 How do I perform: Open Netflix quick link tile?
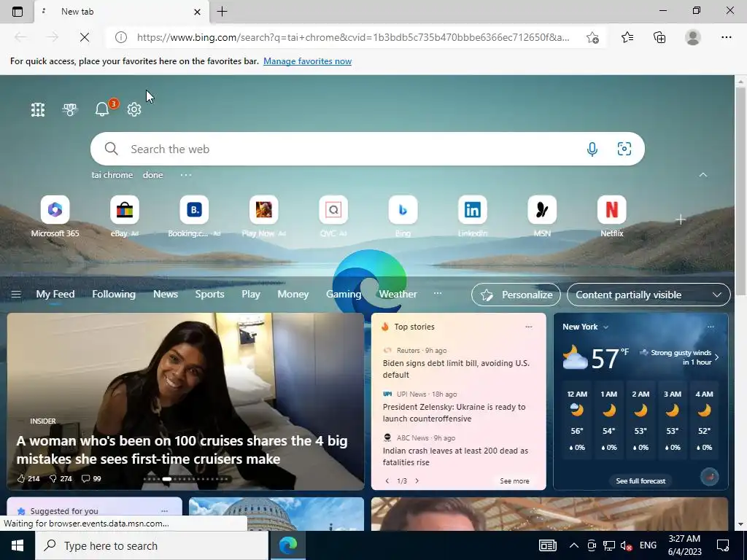[612, 217]
